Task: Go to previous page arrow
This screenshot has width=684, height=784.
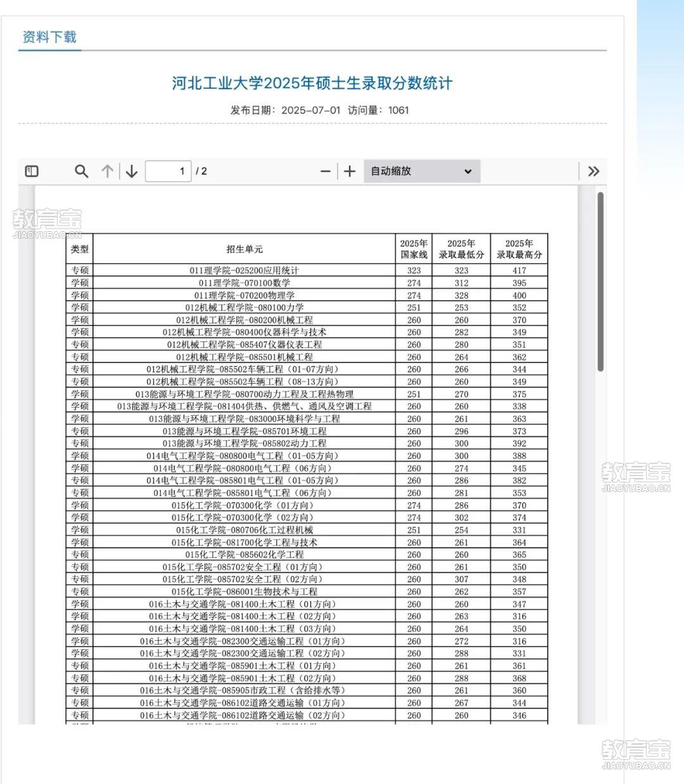Action: pyautogui.click(x=108, y=171)
